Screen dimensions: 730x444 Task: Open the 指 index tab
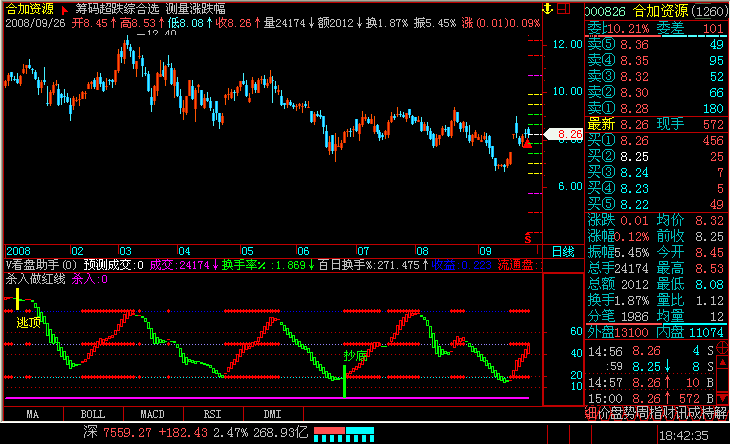[x=656, y=413]
